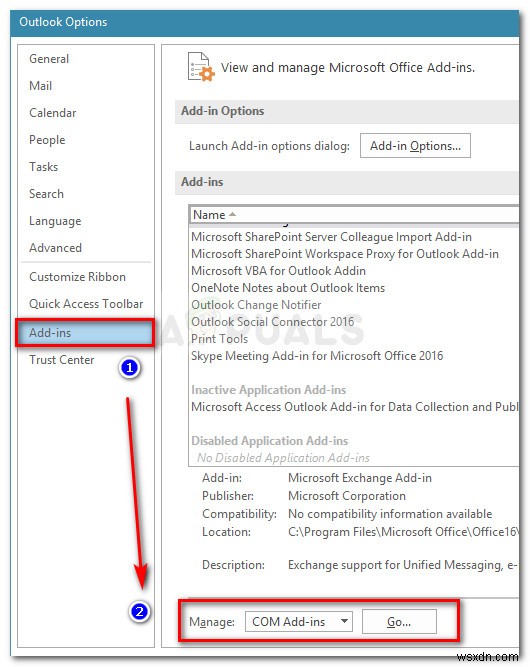Click the Add-in Options... button
This screenshot has height=667, width=530.
point(415,146)
